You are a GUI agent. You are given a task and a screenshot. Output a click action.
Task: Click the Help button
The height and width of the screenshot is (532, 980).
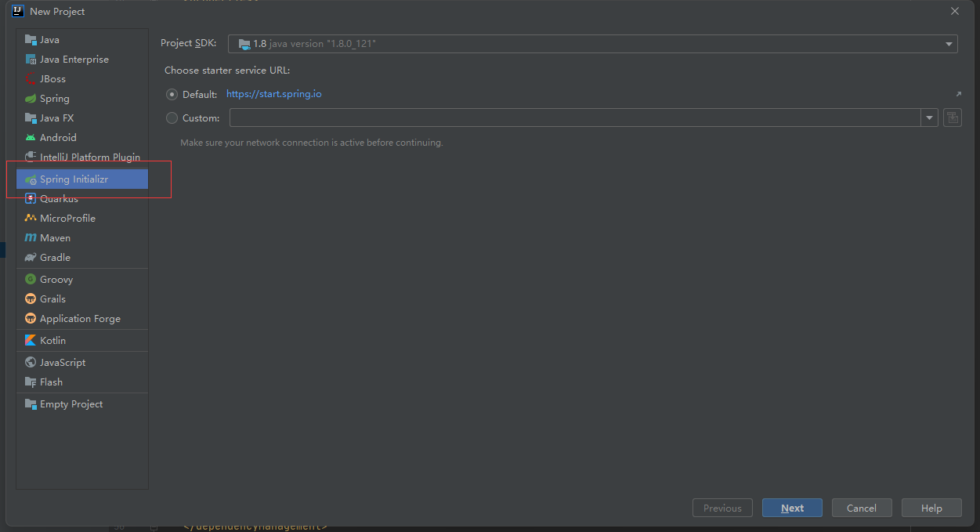(931, 508)
